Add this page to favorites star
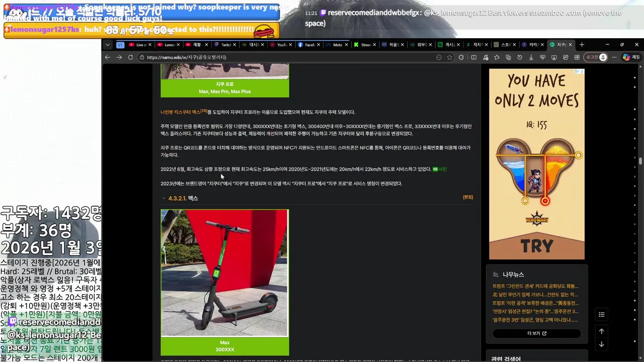 450,57
